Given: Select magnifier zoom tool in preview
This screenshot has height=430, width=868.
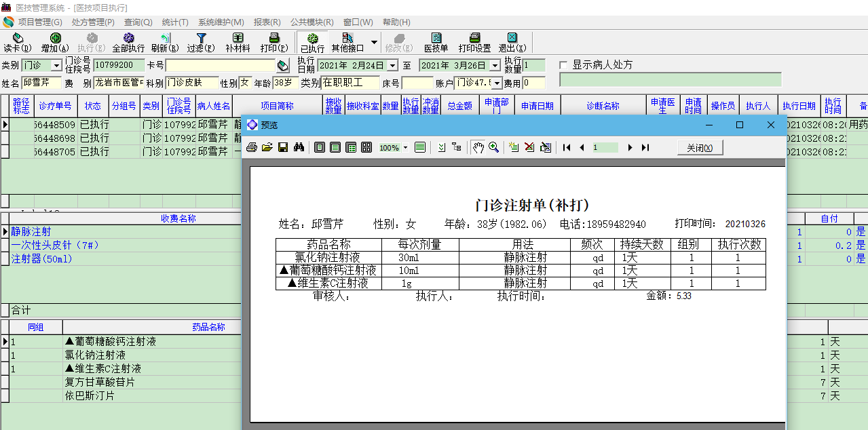Looking at the screenshot, I should (493, 147).
